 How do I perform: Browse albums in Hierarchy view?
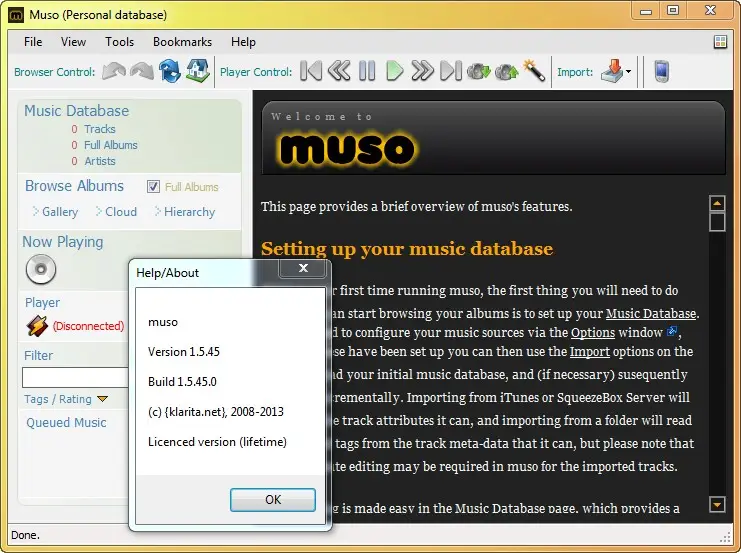coord(190,212)
